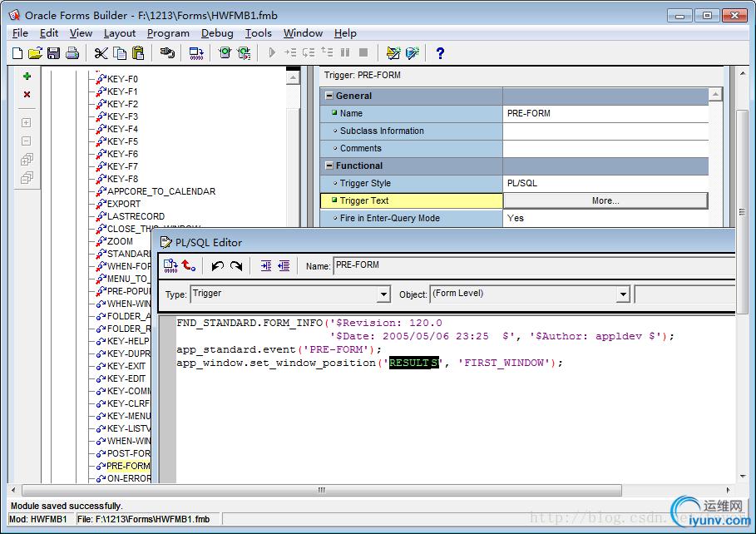Screen dimensions: 756x534
Task: Select the KEY-F0 trigger in the tree
Action: (122, 79)
